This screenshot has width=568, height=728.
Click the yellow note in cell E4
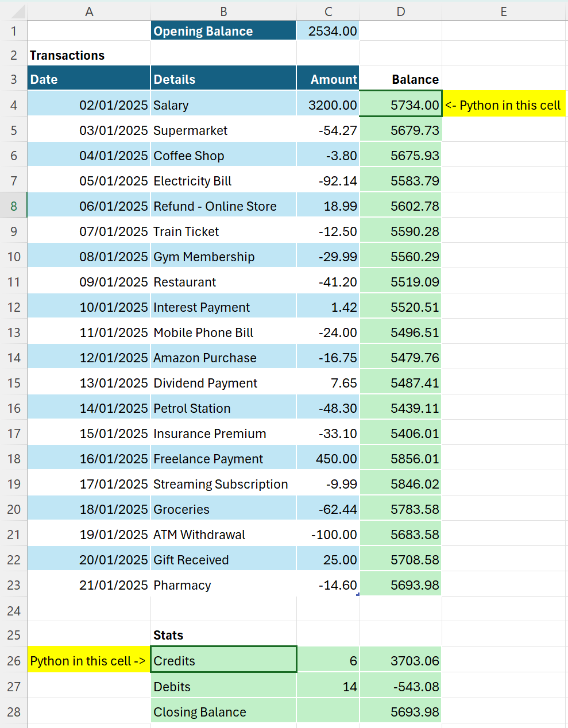coord(503,105)
